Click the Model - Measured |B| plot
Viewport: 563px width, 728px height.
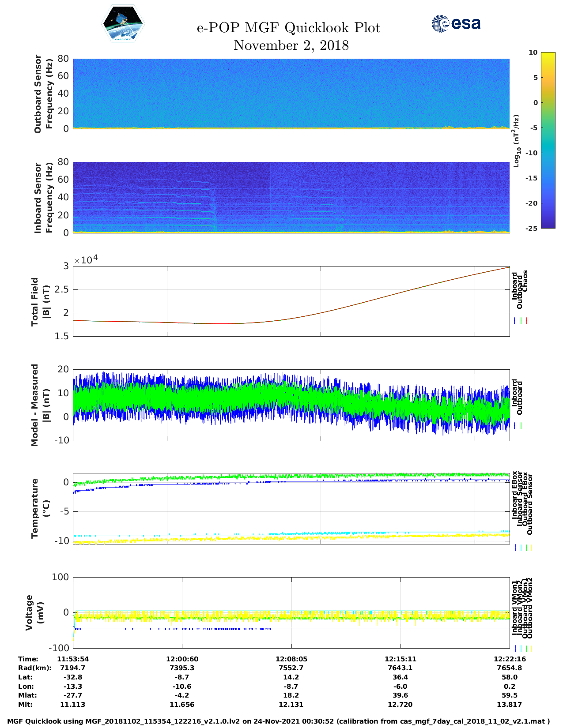[x=291, y=405]
